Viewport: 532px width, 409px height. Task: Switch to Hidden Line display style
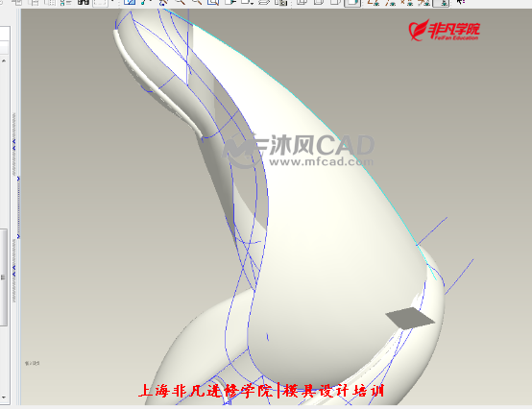(x=319, y=2)
